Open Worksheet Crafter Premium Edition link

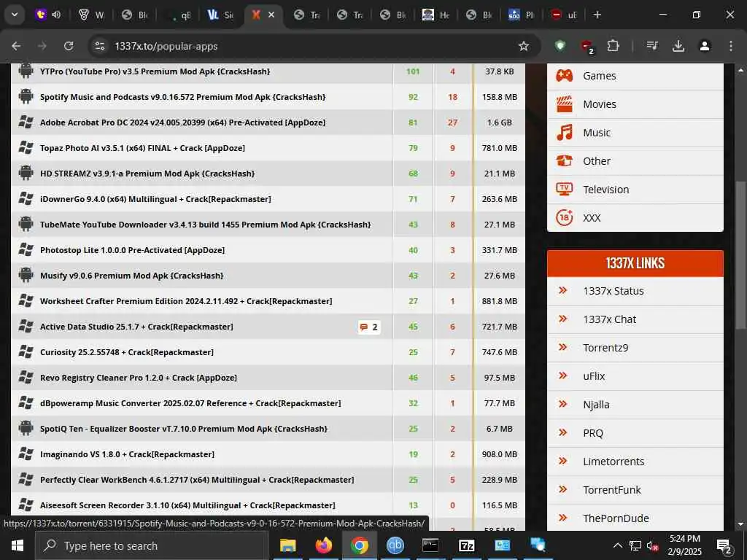(186, 301)
